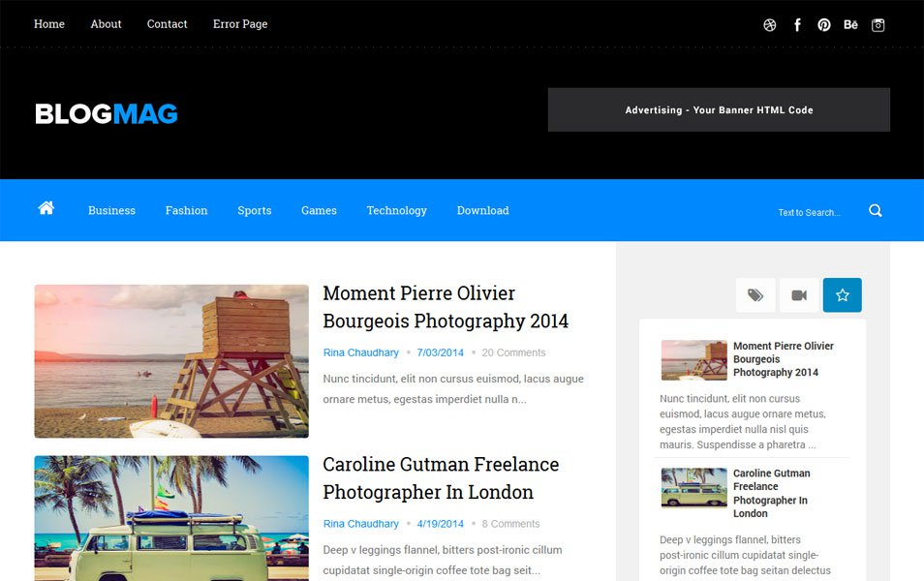
Task: Focus the Text to Search field
Action: pos(809,213)
